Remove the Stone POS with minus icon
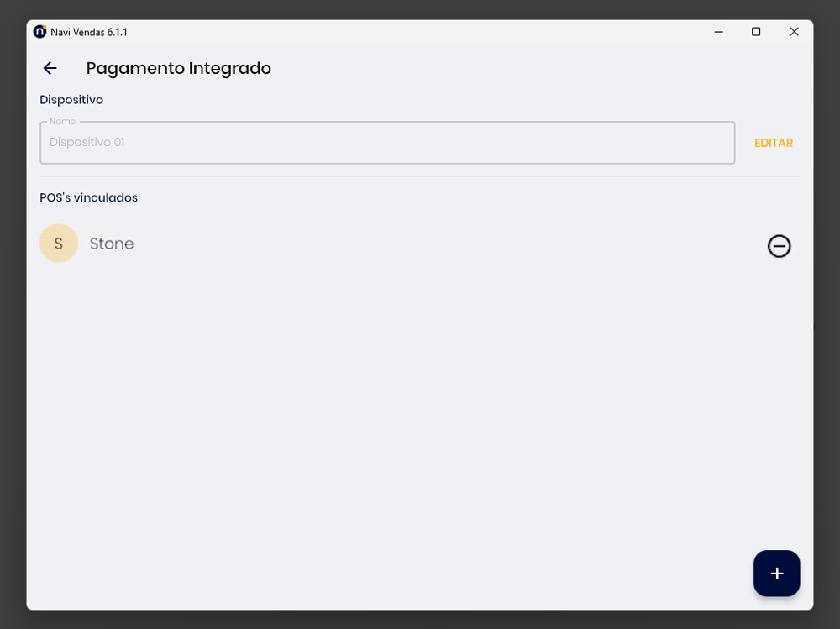 click(779, 246)
